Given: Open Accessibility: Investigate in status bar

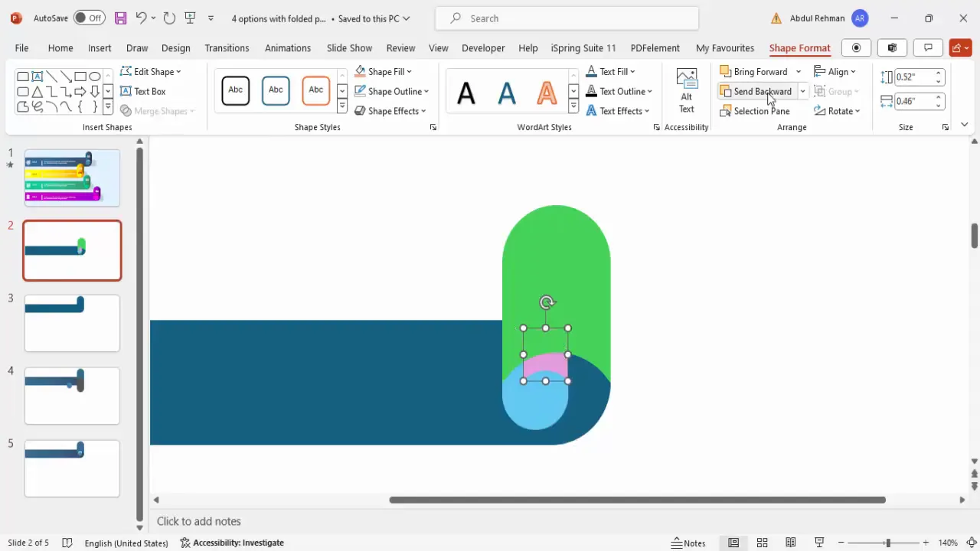Looking at the screenshot, I should [232, 543].
